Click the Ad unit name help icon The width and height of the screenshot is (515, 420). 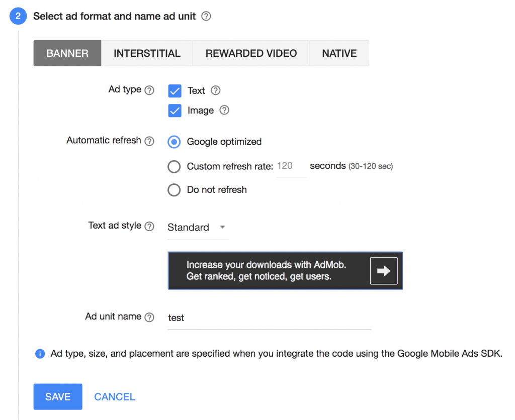pyautogui.click(x=149, y=317)
